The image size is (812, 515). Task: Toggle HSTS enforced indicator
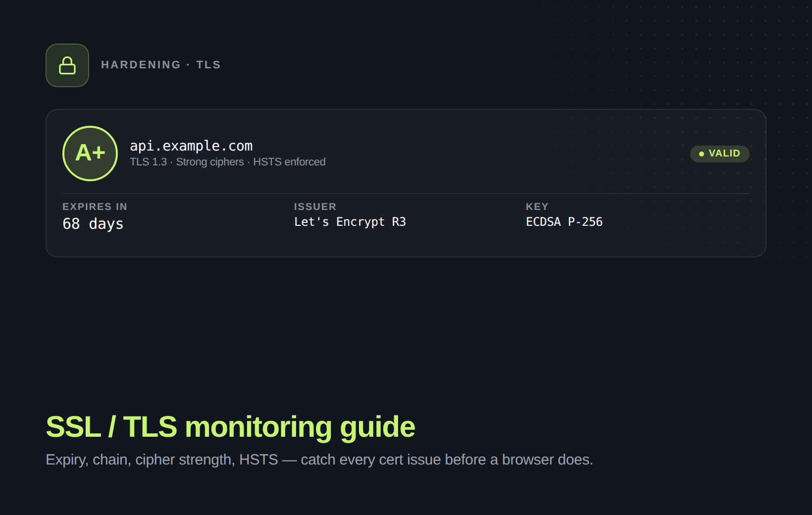(x=289, y=162)
